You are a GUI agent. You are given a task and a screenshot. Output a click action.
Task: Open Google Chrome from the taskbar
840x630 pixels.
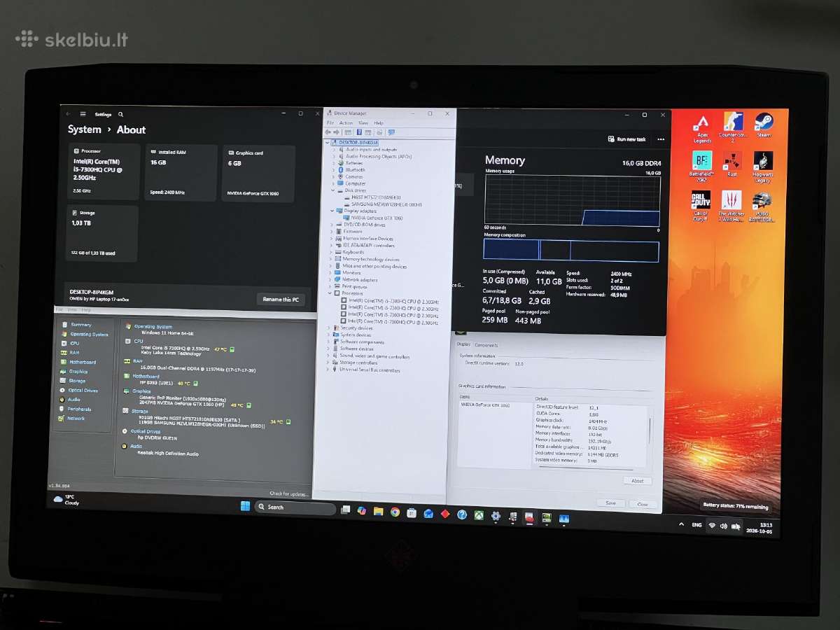[x=395, y=512]
